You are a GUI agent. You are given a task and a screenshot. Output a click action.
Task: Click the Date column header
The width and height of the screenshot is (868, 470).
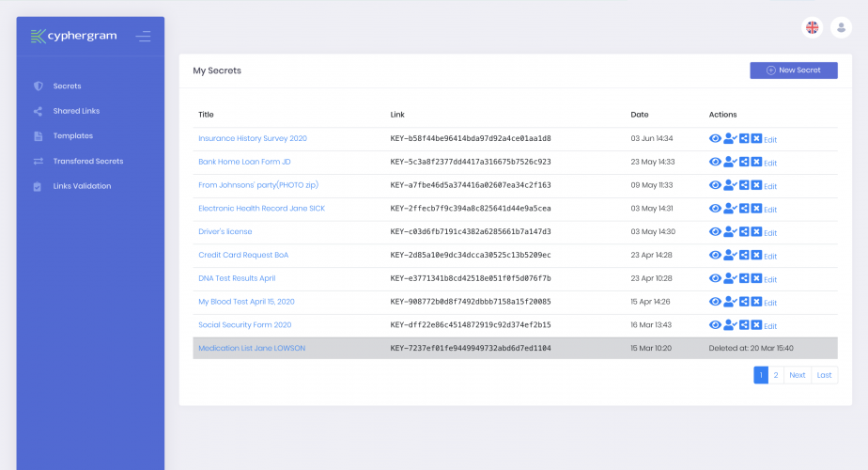[640, 115]
